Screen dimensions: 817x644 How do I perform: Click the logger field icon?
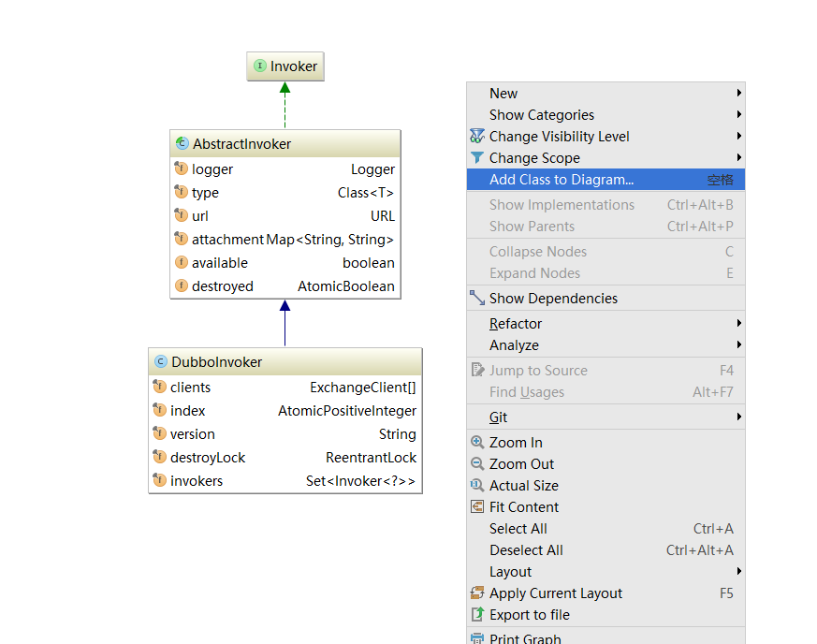coord(181,168)
